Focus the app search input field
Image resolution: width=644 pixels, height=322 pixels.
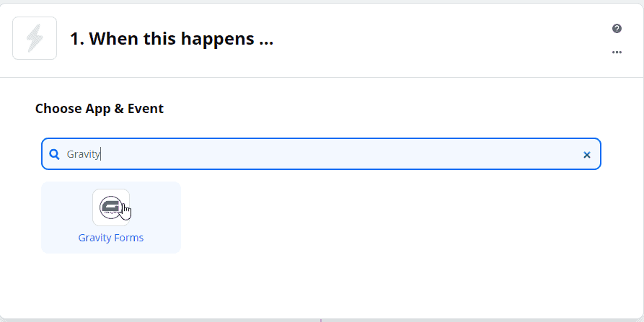click(x=321, y=154)
